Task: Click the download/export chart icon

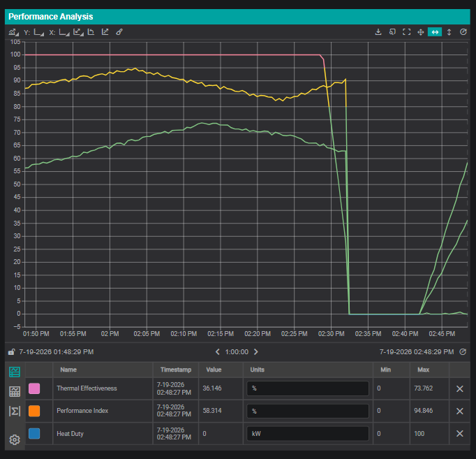Action: [378, 32]
